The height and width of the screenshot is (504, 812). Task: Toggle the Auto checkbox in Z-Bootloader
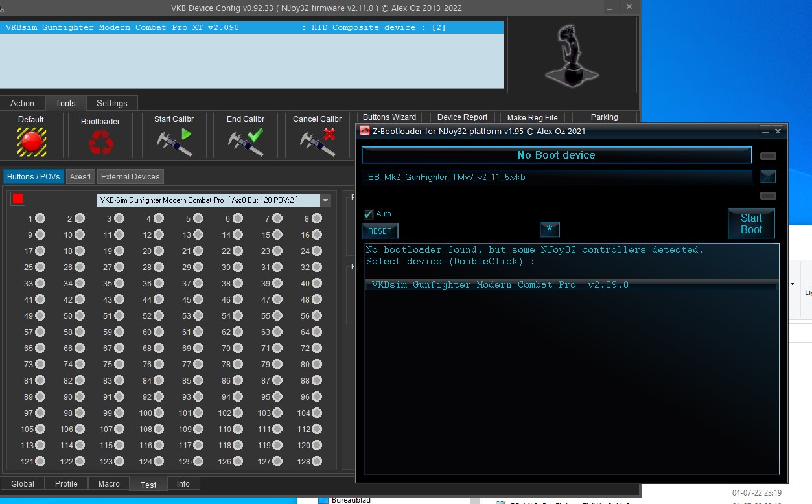coord(369,214)
